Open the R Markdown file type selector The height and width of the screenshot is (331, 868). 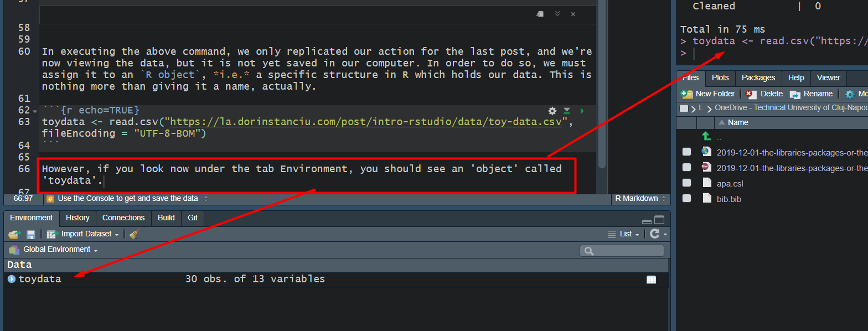click(x=640, y=199)
